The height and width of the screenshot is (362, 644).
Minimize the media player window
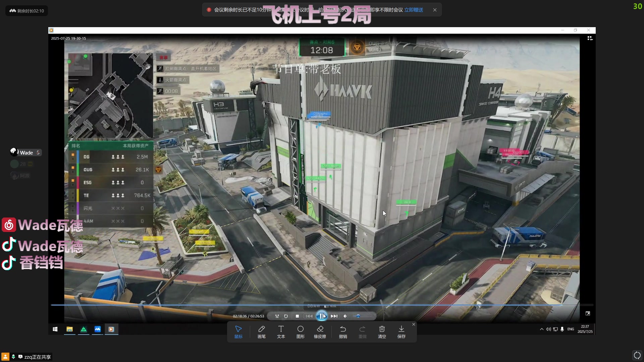562,30
